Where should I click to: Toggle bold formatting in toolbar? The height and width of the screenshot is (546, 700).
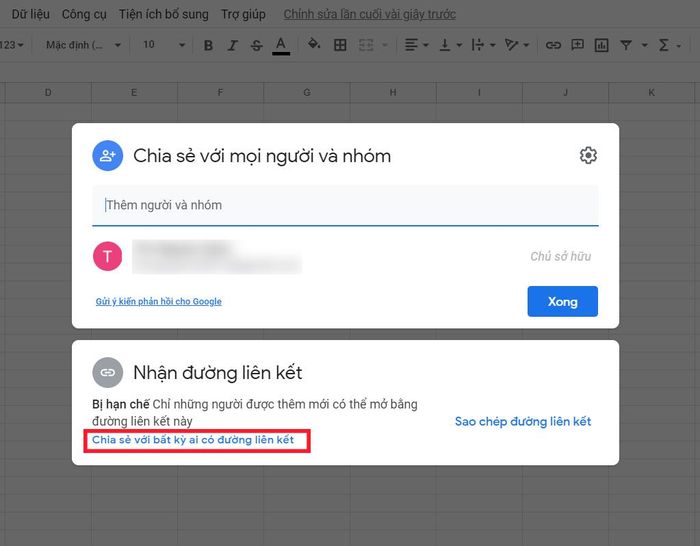click(208, 45)
